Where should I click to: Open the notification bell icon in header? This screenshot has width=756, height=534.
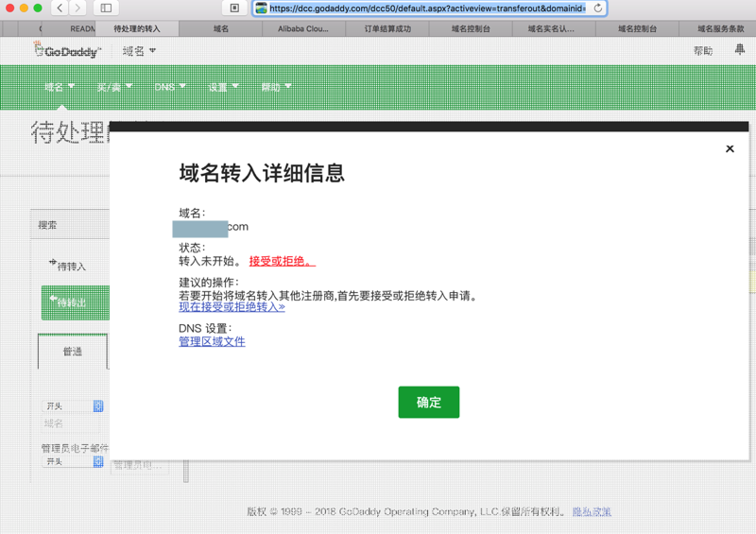[x=739, y=49]
